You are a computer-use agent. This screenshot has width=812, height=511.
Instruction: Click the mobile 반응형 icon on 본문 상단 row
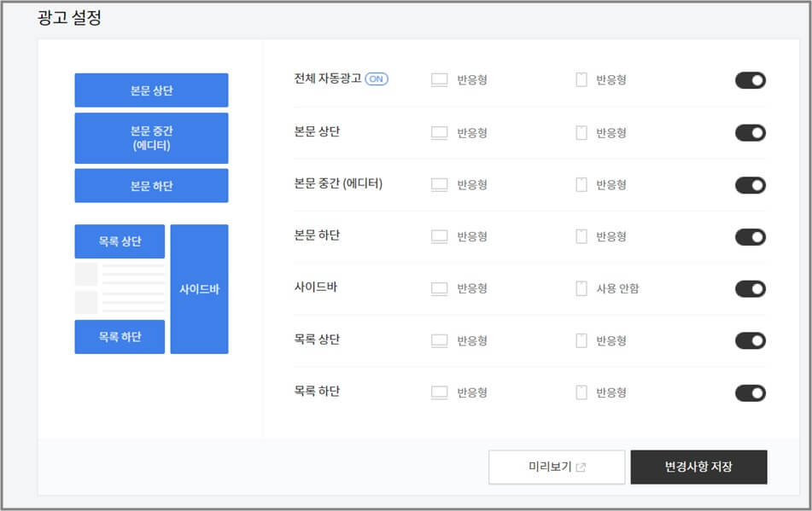click(581, 132)
